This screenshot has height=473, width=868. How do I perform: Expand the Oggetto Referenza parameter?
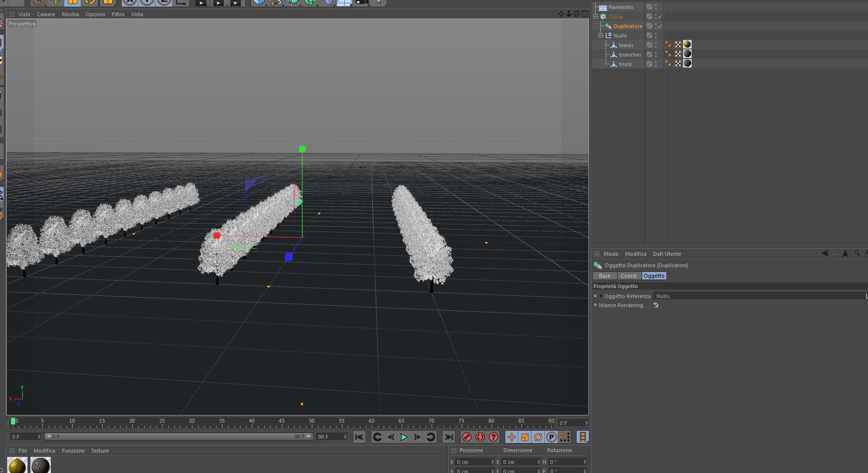pos(601,296)
